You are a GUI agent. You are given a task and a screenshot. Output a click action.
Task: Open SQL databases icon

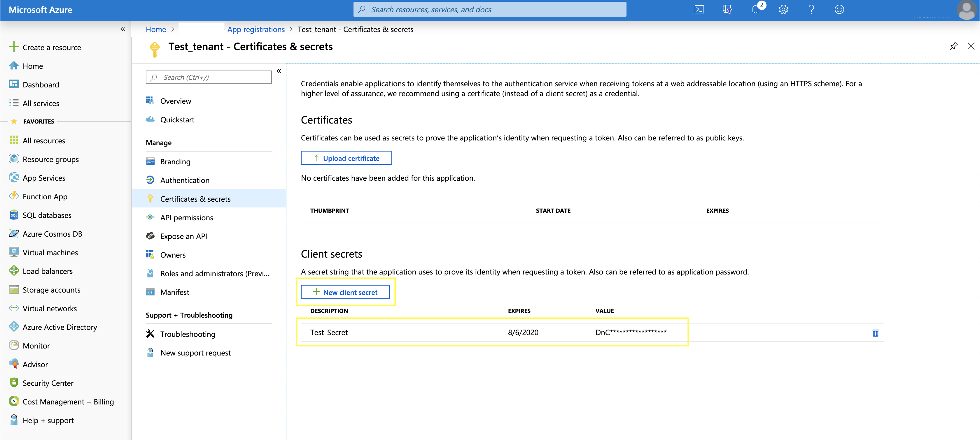(14, 215)
